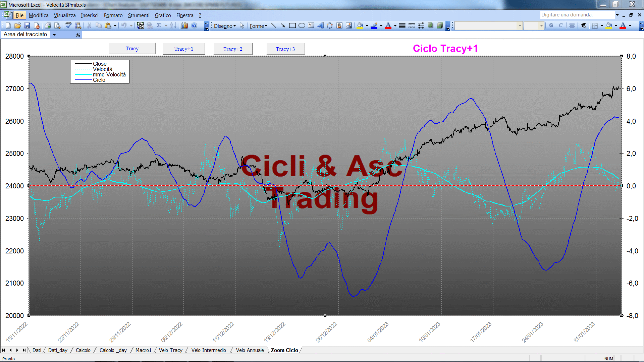Toggle the Euro currency style
The height and width of the screenshot is (362, 644).
584,26
